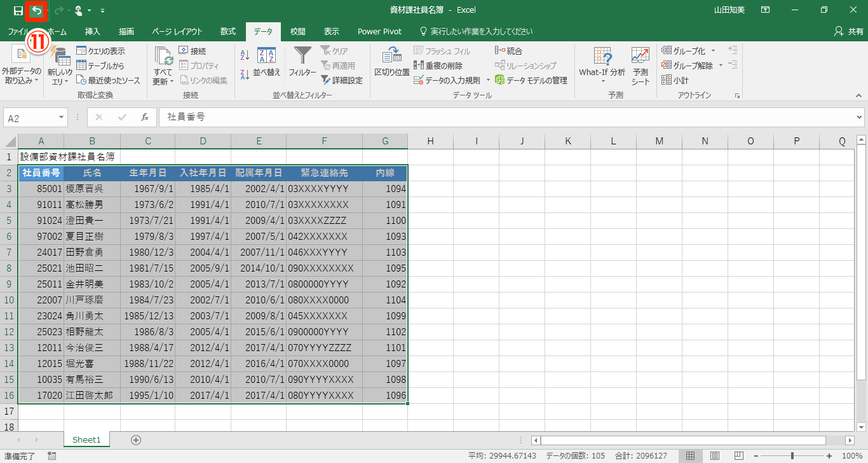The image size is (868, 463).
Task: Open the Sort (並べ替え) dialog
Action: coord(267,62)
